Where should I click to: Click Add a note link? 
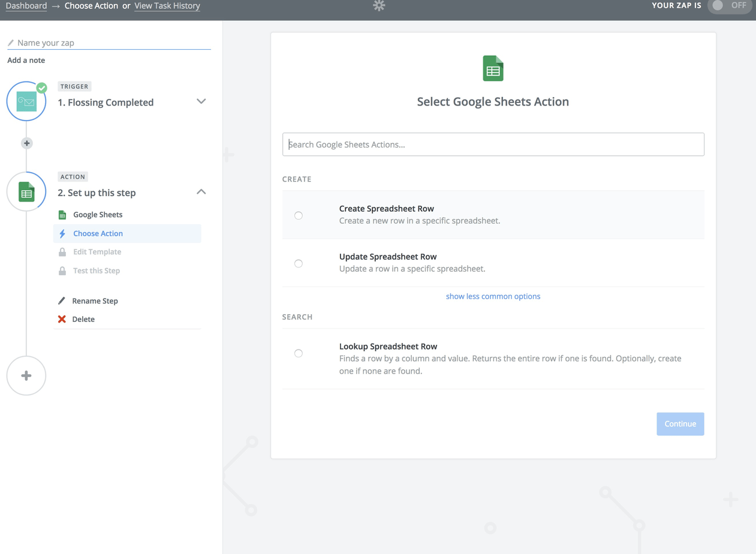point(26,60)
